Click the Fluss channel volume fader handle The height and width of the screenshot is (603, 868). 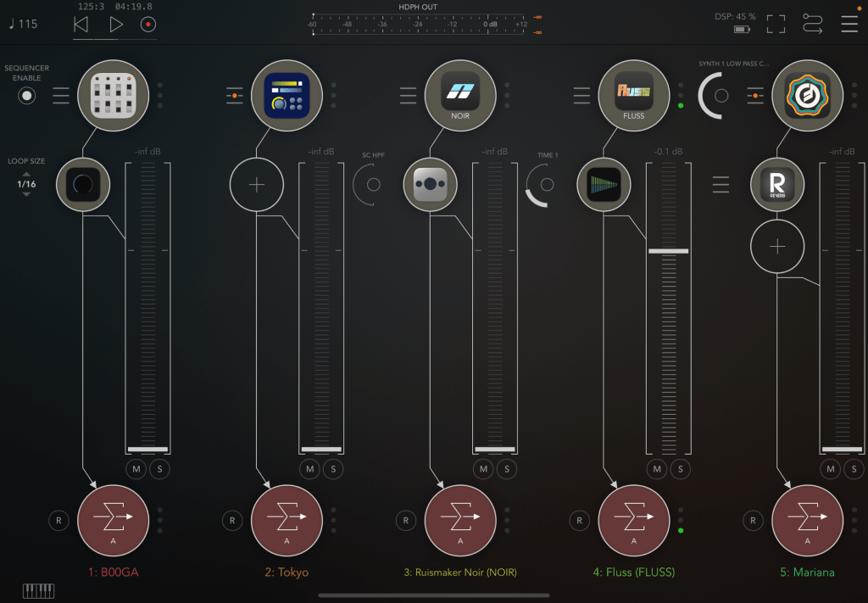[x=668, y=251]
